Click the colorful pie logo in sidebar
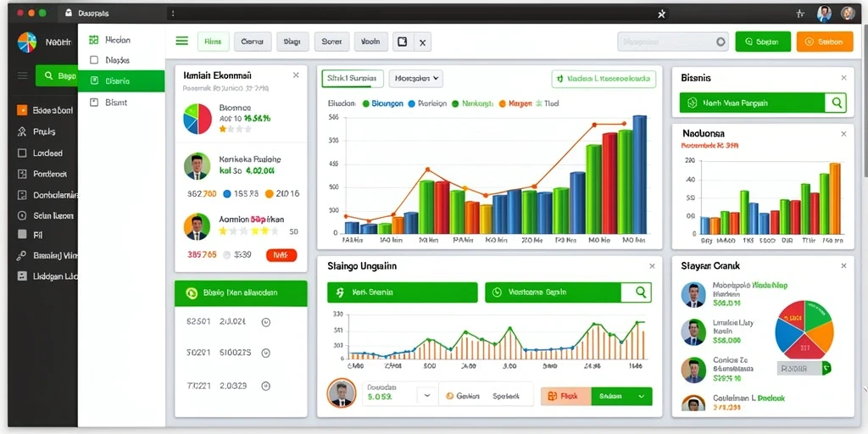Screen dimensions: 868x434 pos(27,42)
